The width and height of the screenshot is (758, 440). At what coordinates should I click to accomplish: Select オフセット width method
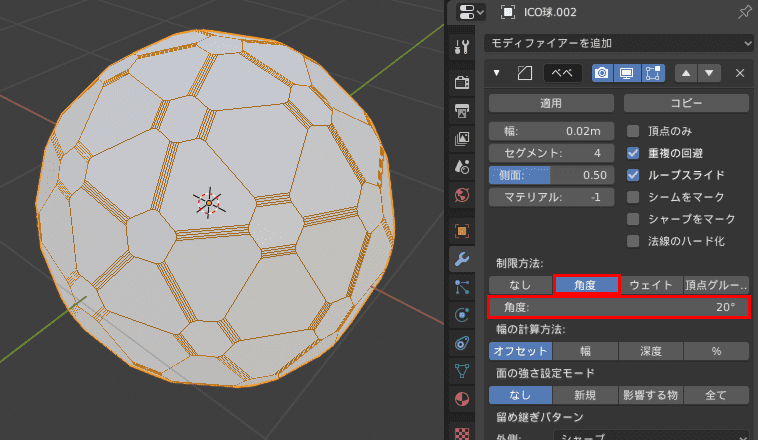(x=521, y=351)
